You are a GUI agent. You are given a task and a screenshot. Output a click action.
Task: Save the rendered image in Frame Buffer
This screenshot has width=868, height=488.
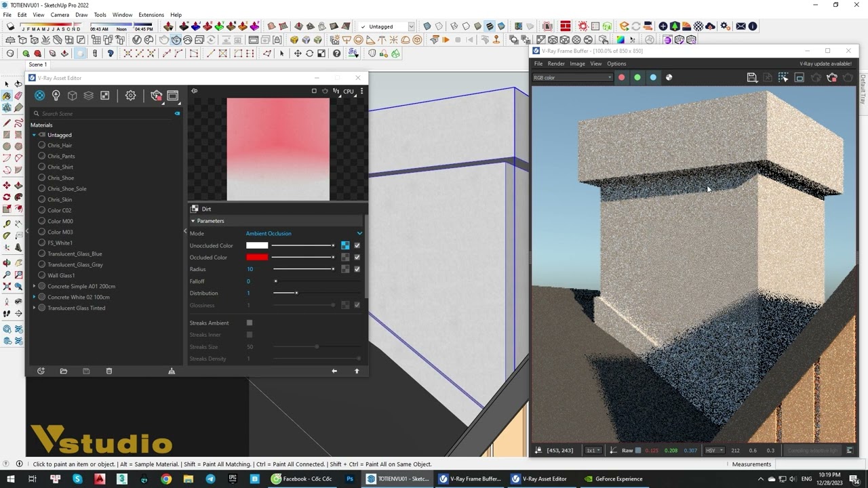(x=751, y=78)
